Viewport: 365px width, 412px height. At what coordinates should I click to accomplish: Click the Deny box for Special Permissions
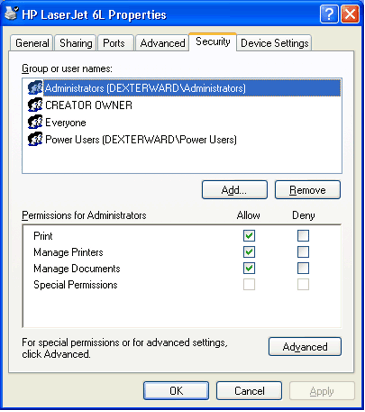click(303, 284)
